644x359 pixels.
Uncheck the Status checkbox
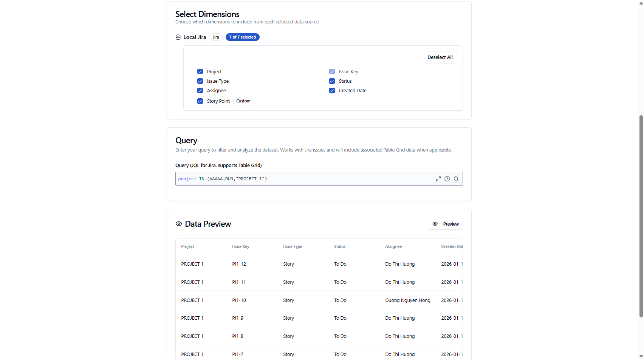[332, 81]
